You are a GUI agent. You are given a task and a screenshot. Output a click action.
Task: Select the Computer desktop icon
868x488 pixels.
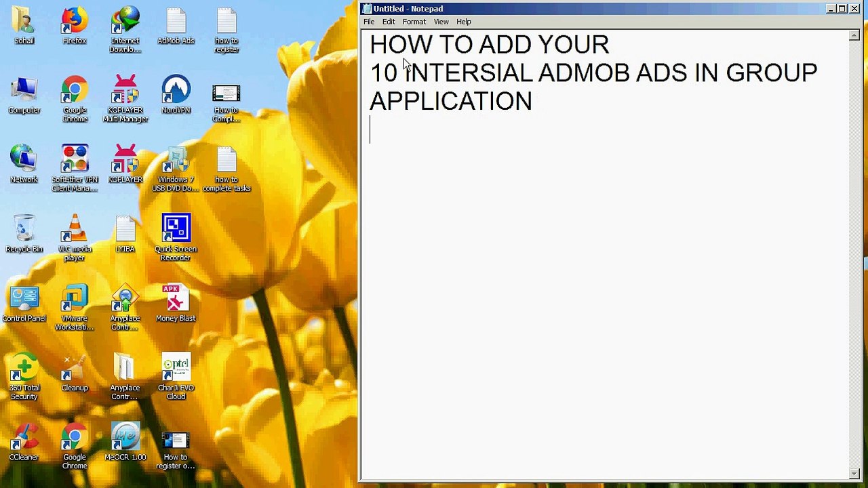(x=24, y=96)
